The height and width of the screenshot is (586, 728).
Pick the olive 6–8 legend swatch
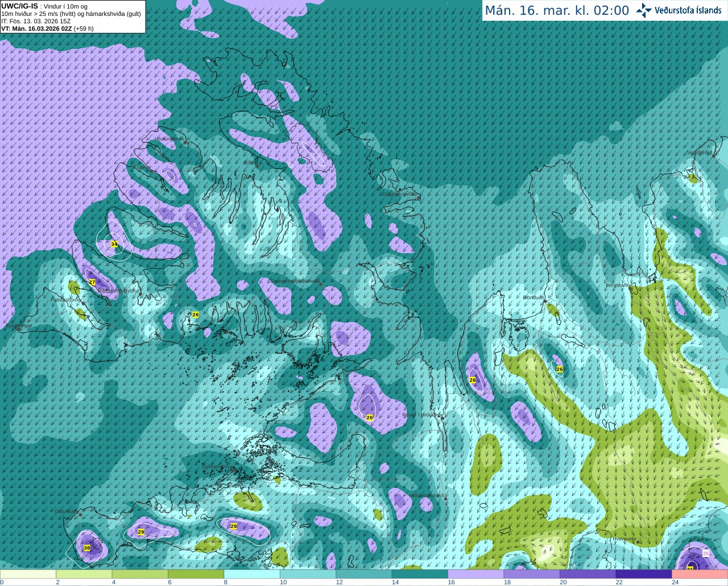tap(196, 574)
